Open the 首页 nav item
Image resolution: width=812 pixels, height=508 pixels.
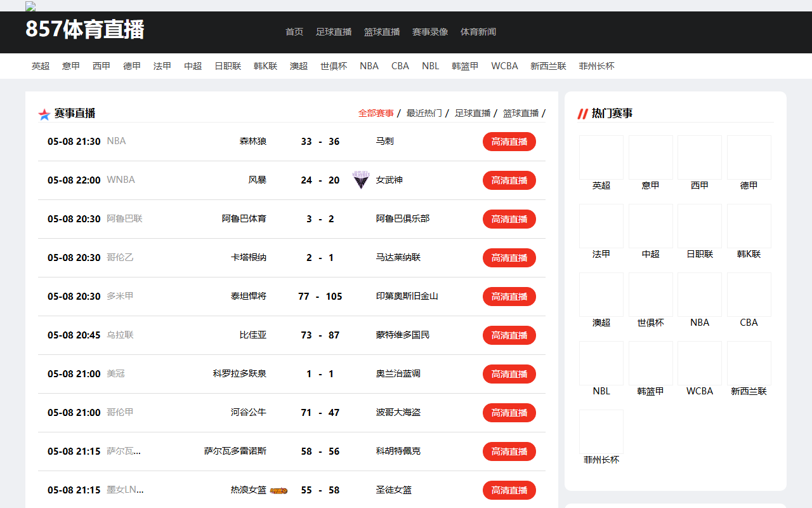[x=294, y=32]
